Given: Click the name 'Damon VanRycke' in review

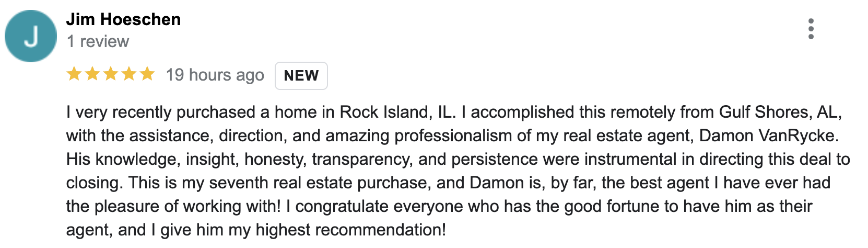Looking at the screenshot, I should point(769,136).
